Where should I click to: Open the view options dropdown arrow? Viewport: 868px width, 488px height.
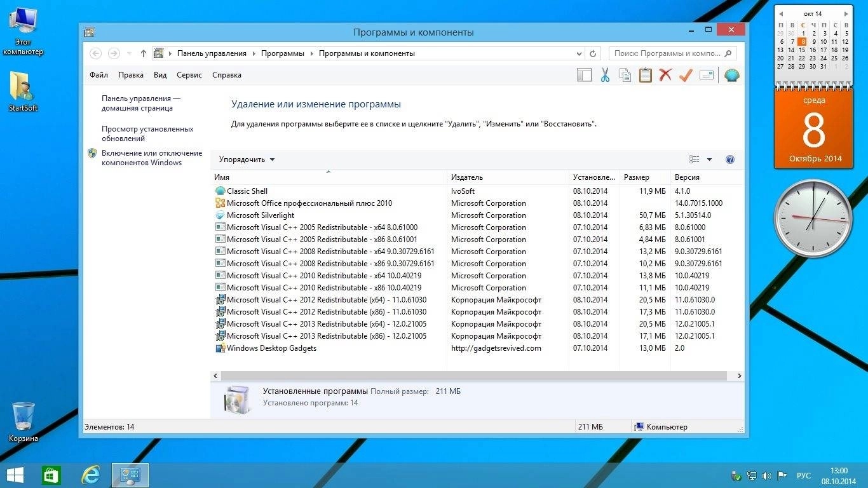pyautogui.click(x=709, y=159)
